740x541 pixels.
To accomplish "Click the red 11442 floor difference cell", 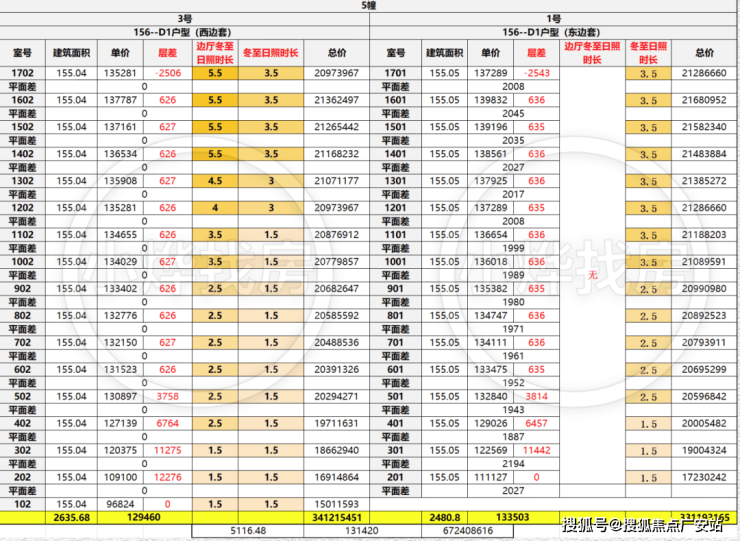I will click(x=537, y=450).
